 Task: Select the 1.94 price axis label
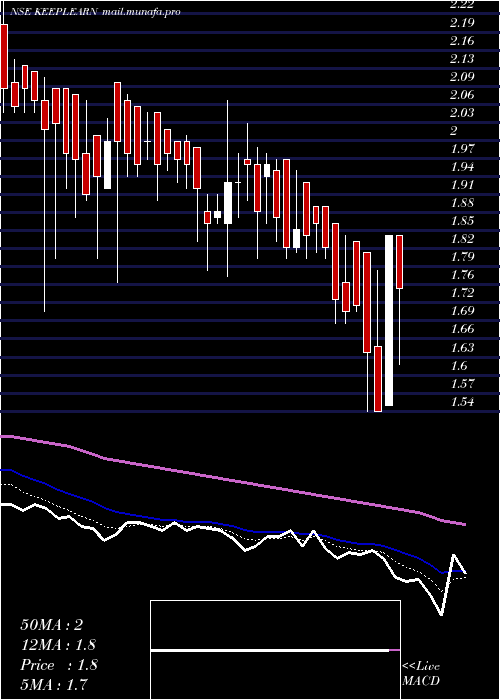coord(462,167)
